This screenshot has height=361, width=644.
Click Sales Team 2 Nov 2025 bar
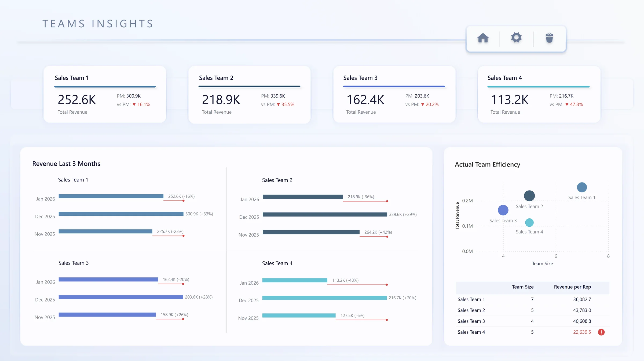[311, 232]
